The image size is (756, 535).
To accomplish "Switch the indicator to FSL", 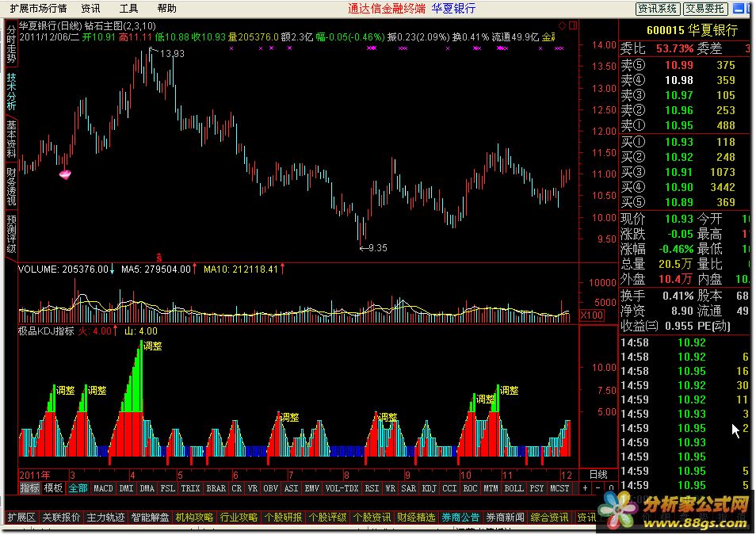I will [168, 488].
